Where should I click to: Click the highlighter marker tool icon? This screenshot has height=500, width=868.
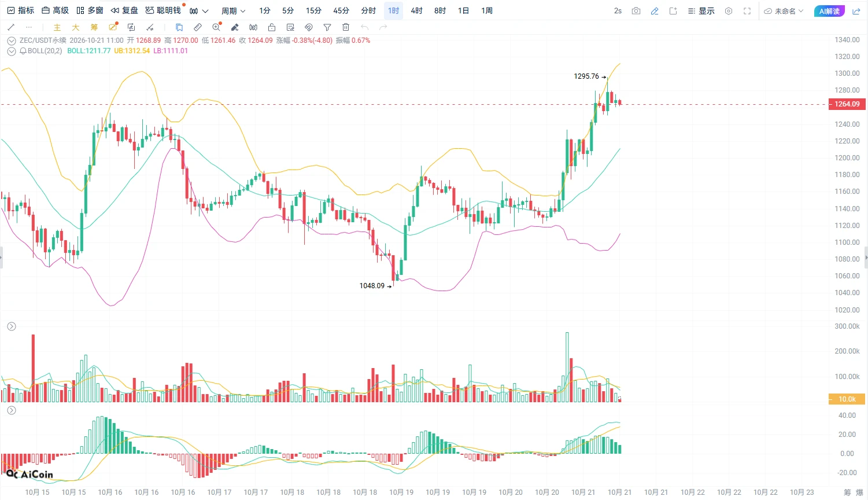(x=235, y=27)
